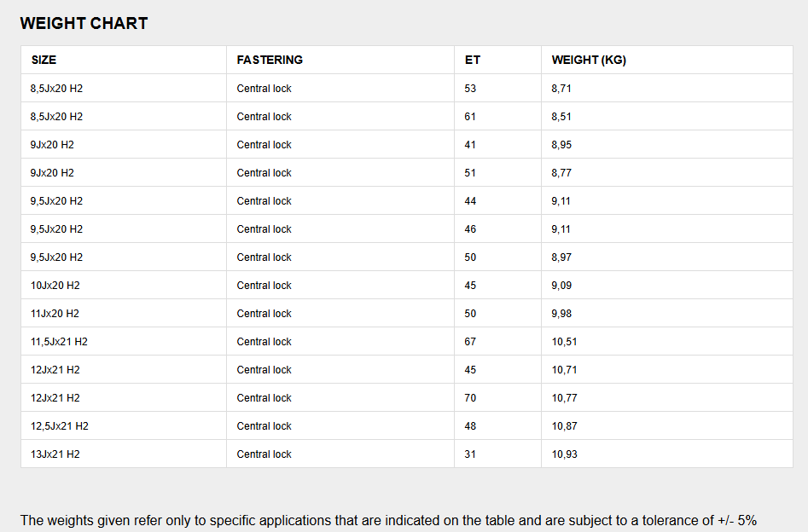The width and height of the screenshot is (808, 532).
Task: Click weight value 9,98
Action: (x=561, y=314)
